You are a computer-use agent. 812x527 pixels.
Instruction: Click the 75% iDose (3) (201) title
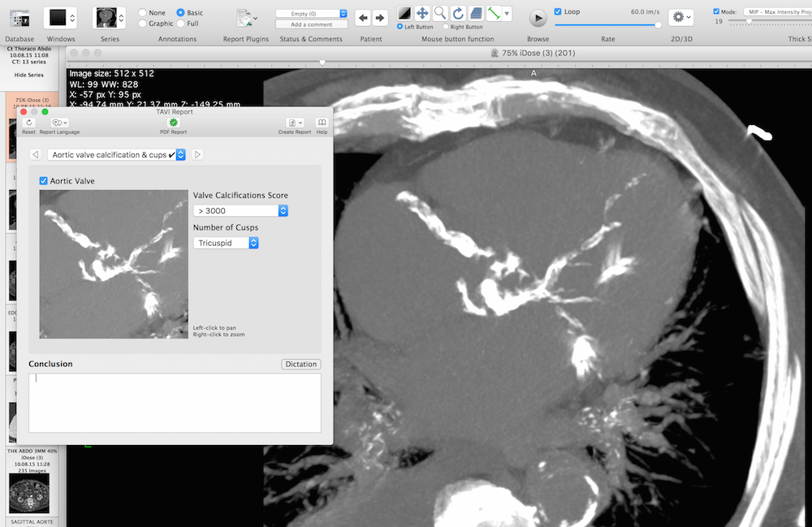click(538, 53)
